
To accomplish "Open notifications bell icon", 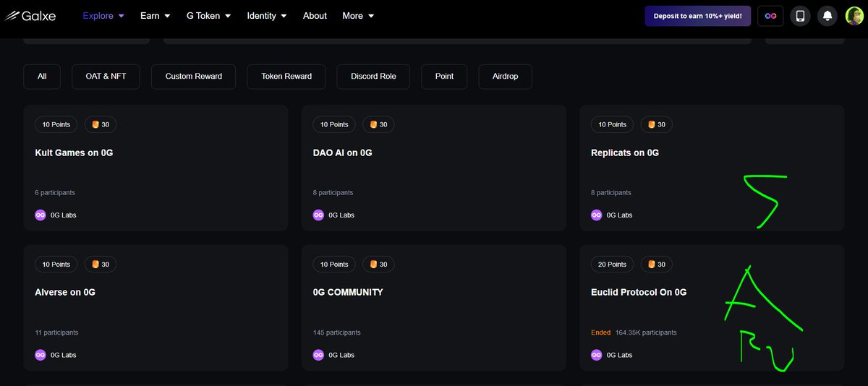I will tap(827, 15).
